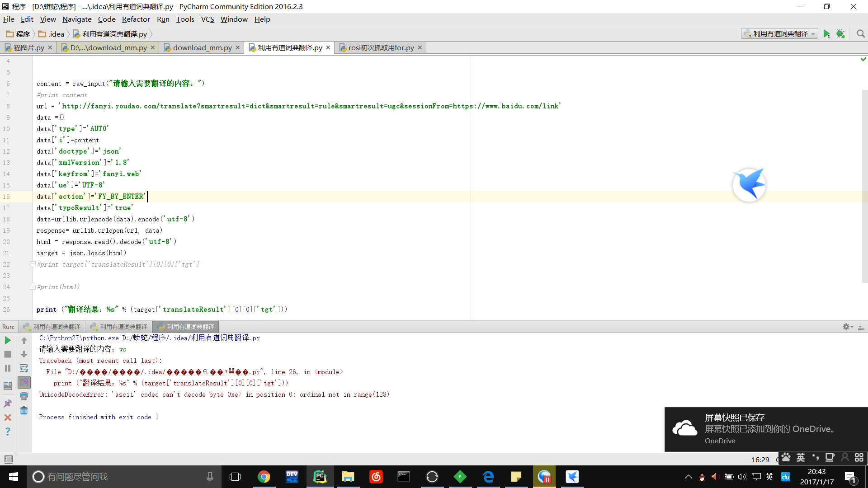This screenshot has width=868, height=488.
Task: Click the Run panel help question mark
Action: click(x=8, y=432)
